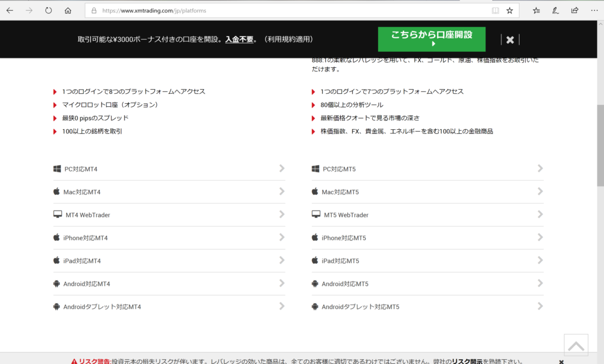The image size is (604, 364).
Task: Click the iPad対応MT5 label
Action: tap(340, 261)
